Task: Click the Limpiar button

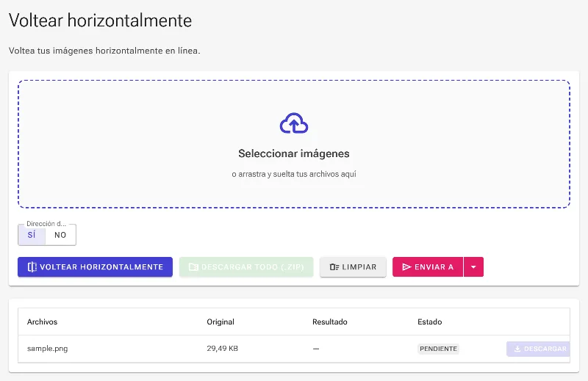Action: pyautogui.click(x=353, y=267)
